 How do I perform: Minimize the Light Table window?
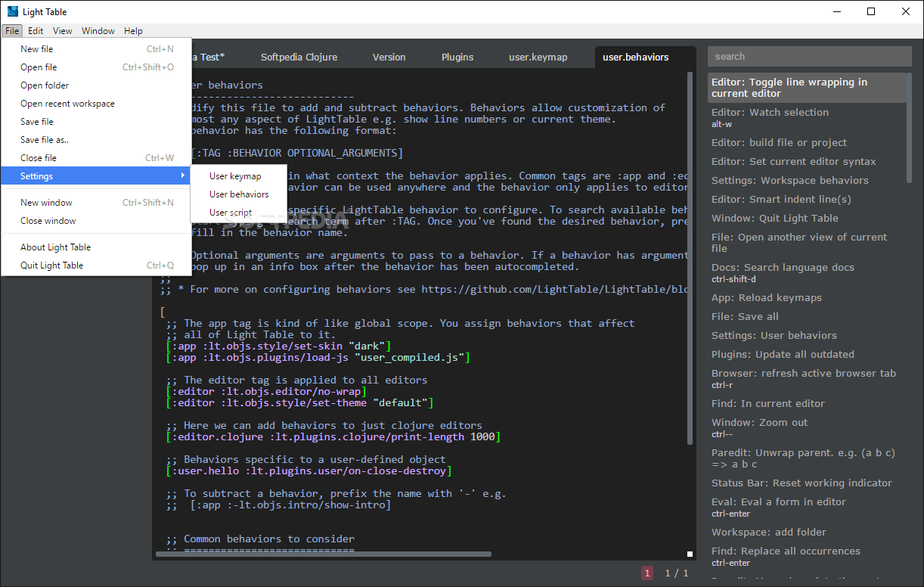tap(837, 11)
